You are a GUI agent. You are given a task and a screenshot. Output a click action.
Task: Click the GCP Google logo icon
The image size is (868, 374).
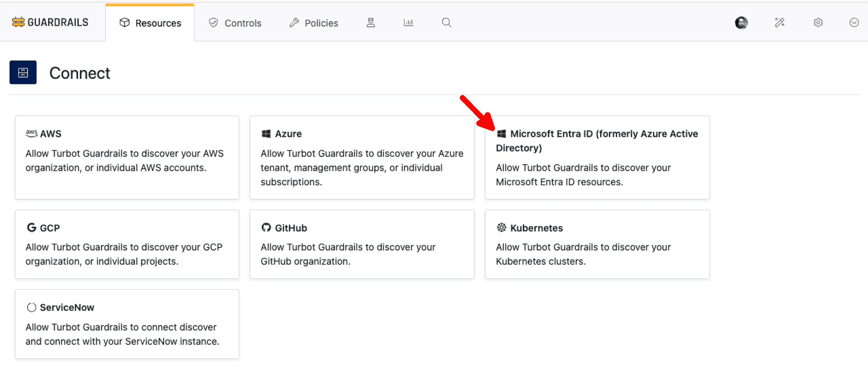tap(31, 228)
